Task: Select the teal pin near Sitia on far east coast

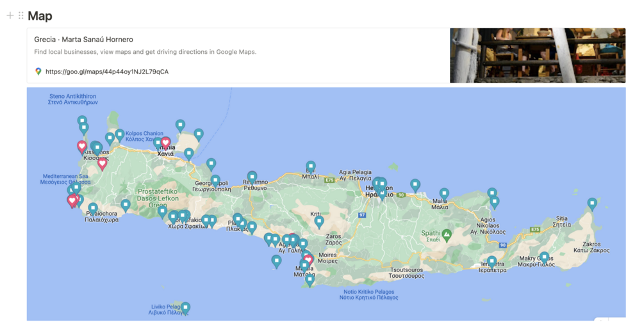Action: click(x=592, y=204)
